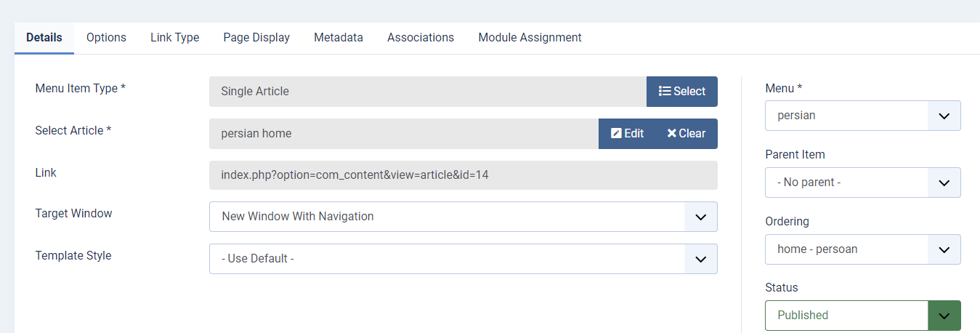Open the Published Status dropdown
The height and width of the screenshot is (333, 980).
click(863, 316)
